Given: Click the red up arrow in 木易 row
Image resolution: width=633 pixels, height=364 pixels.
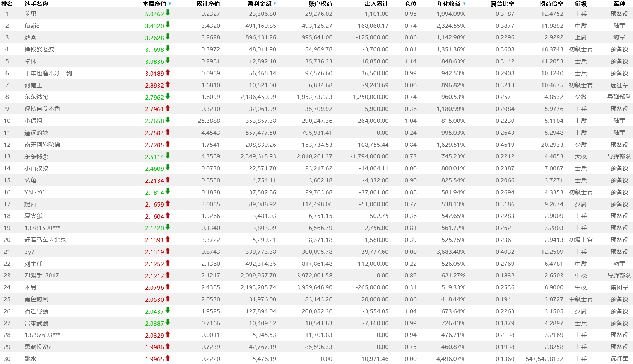Looking at the screenshot, I should pos(168,287).
